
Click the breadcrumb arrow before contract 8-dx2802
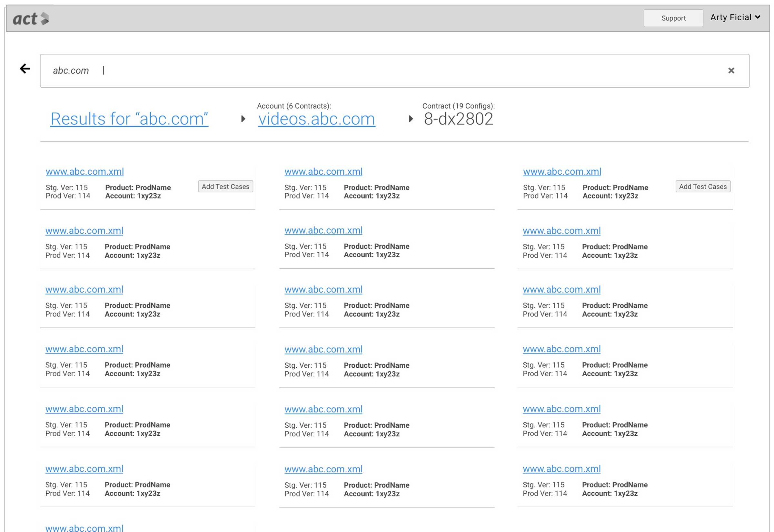411,119
